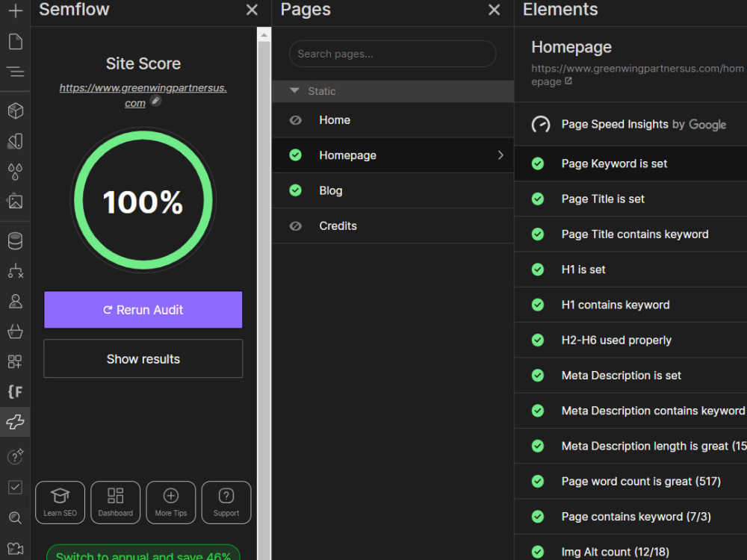Open the Components cube icon
747x560 pixels.
[15, 111]
